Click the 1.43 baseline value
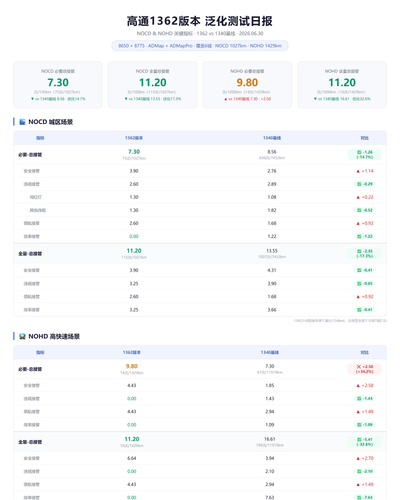The height and width of the screenshot is (500, 400). tap(270, 399)
